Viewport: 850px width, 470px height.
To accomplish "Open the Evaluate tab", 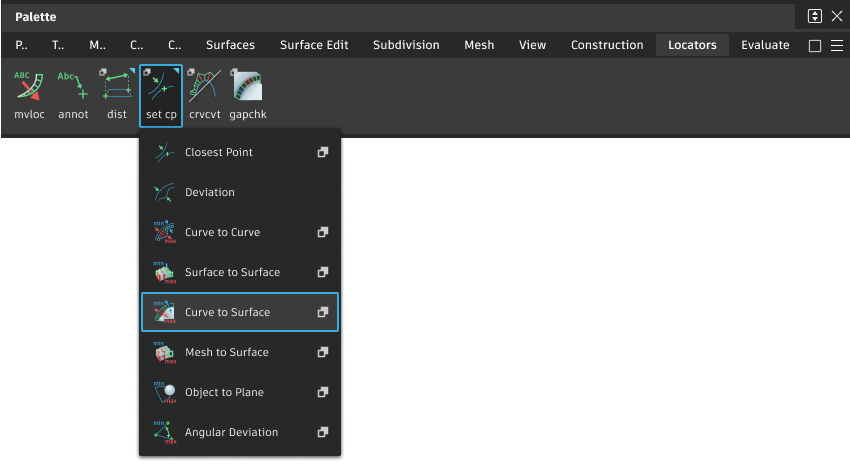I will (765, 45).
